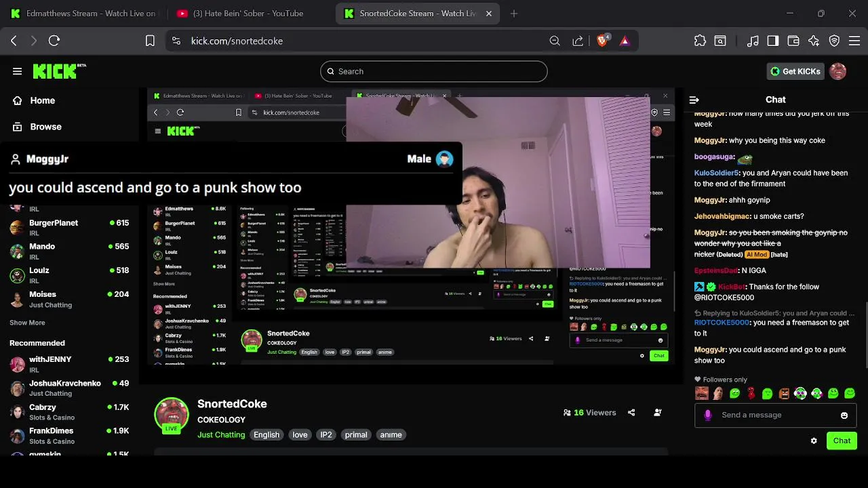Image resolution: width=868 pixels, height=488 pixels.
Task: Select the IP2 tag
Action: [x=326, y=434]
